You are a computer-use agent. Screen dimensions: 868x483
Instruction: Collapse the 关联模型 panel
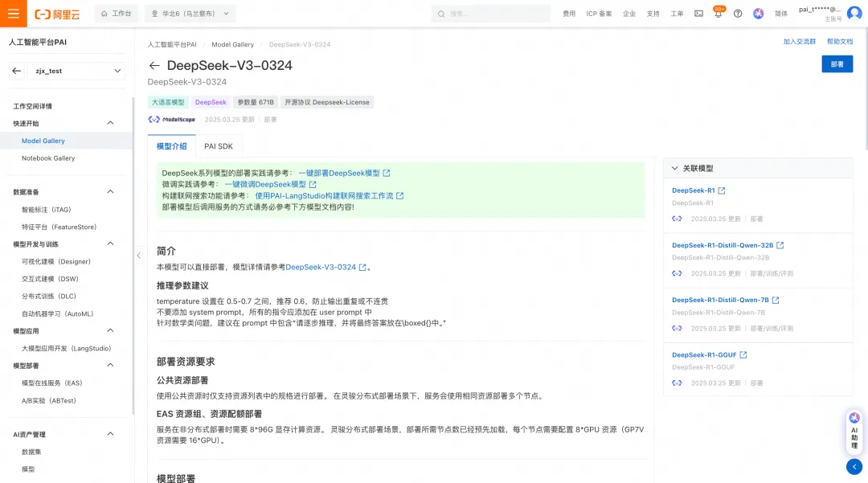point(675,168)
